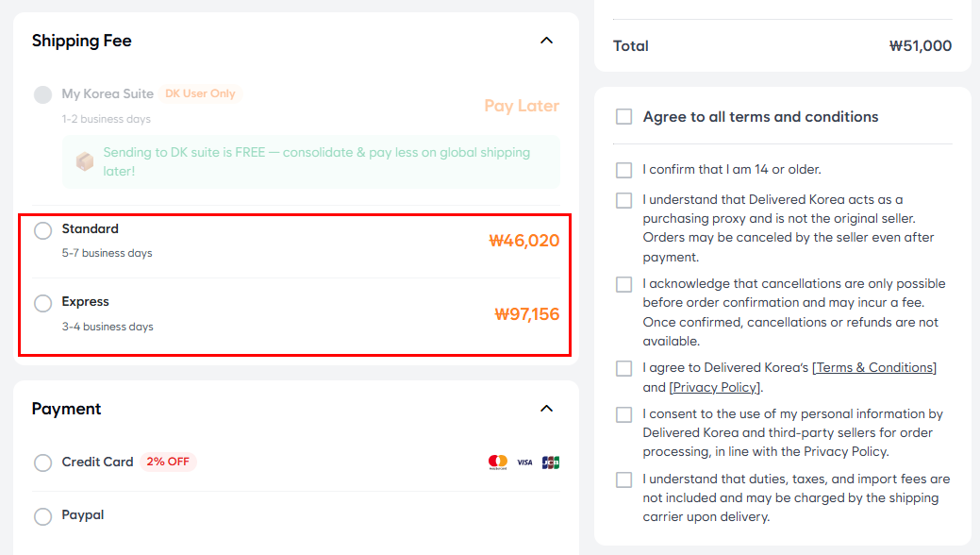Image resolution: width=980 pixels, height=555 pixels.
Task: Select Paypal as payment method
Action: [42, 516]
